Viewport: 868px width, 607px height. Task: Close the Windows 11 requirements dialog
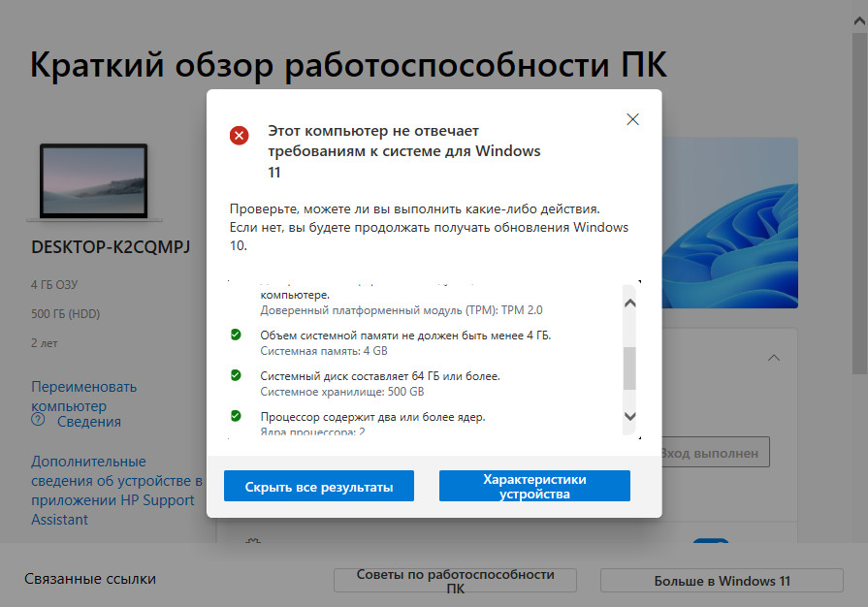pyautogui.click(x=632, y=119)
